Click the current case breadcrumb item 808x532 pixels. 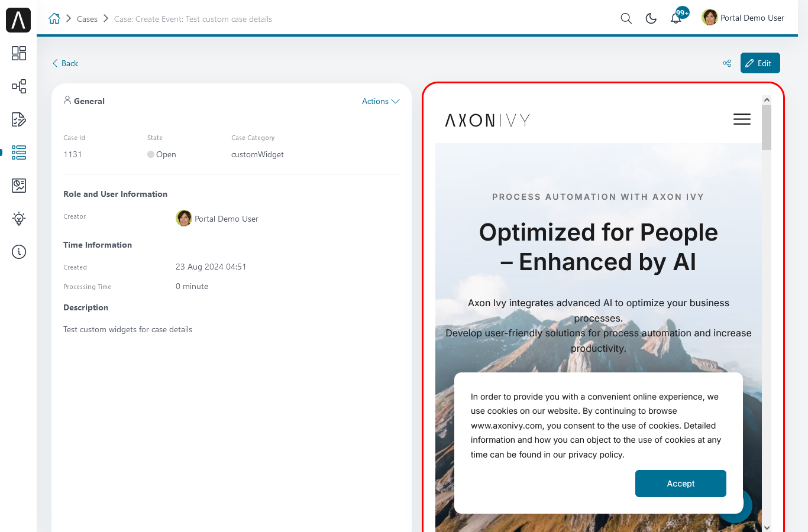click(x=193, y=19)
